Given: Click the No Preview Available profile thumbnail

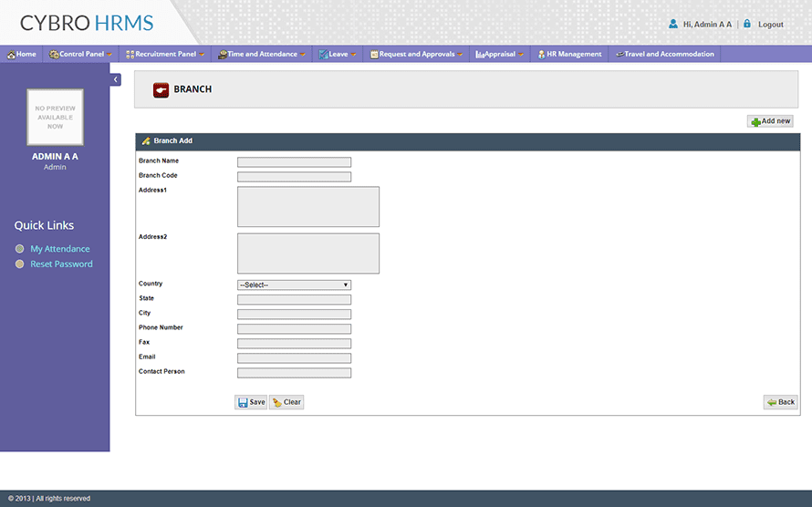Looking at the screenshot, I should pos(55,118).
